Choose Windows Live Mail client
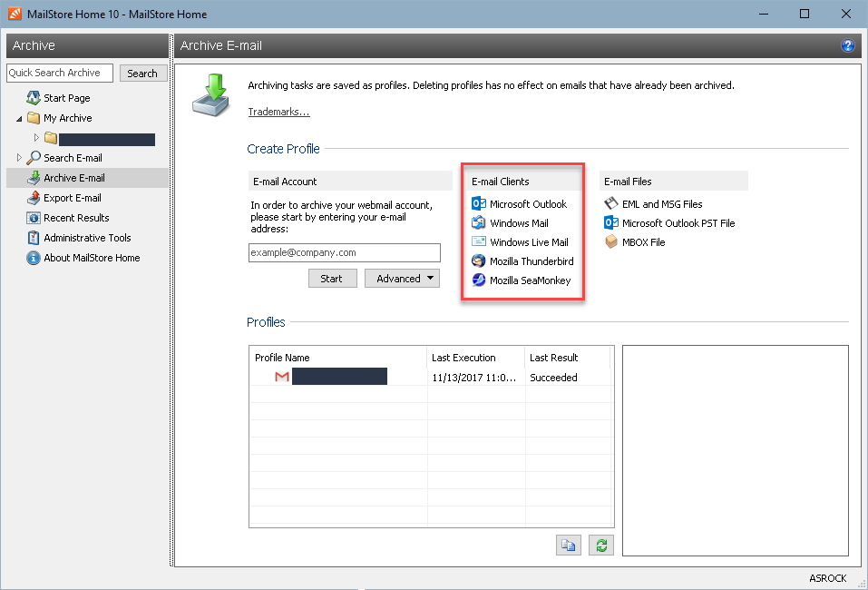The height and width of the screenshot is (590, 868). (x=529, y=242)
